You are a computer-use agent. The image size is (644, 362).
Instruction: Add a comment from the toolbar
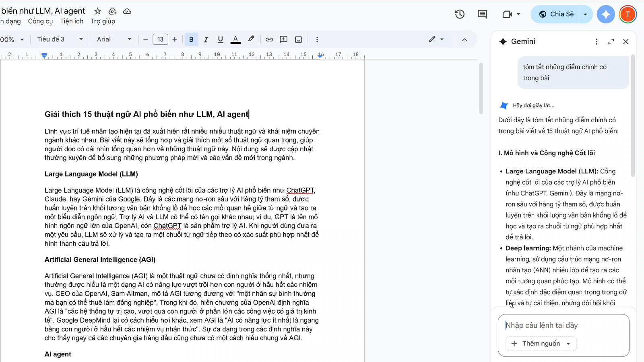[284, 39]
